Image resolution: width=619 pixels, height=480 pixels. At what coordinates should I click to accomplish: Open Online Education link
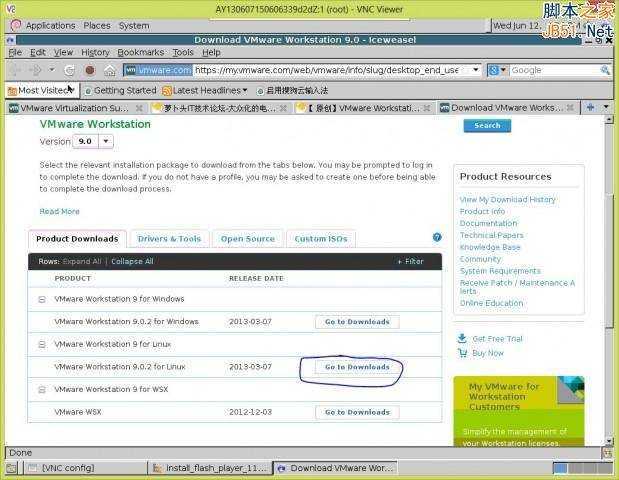pyautogui.click(x=491, y=303)
